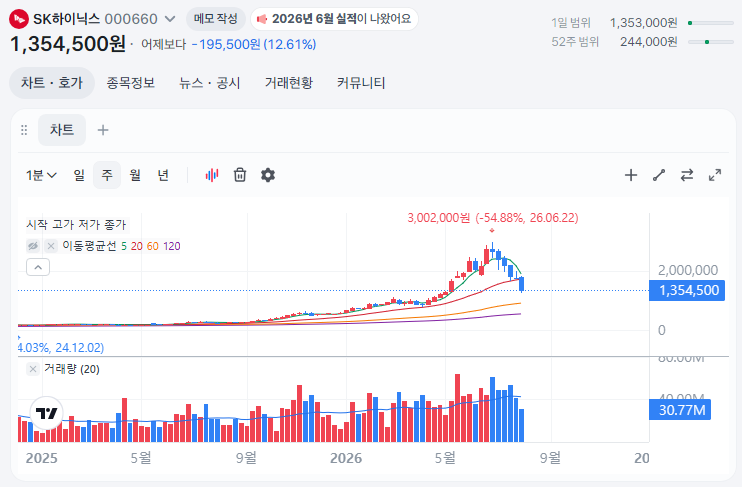This screenshot has width=742, height=487.
Task: Open chart settings gear icon
Action: pyautogui.click(x=268, y=175)
